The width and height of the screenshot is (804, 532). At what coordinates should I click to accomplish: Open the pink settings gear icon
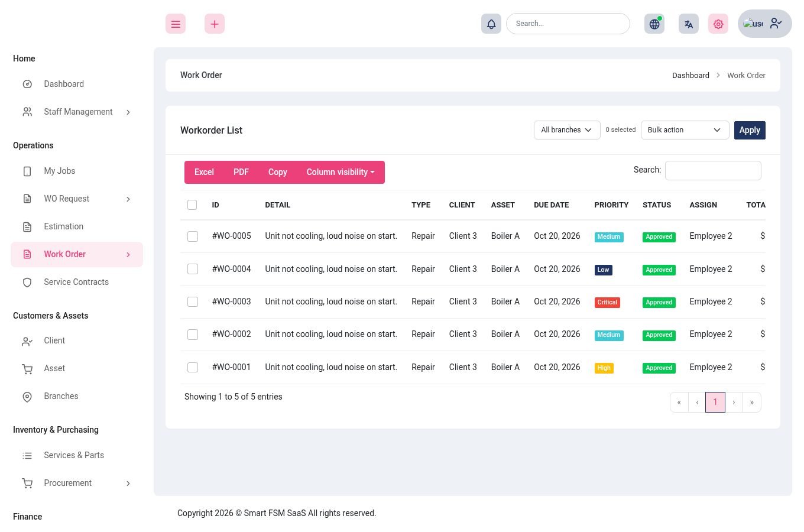point(718,24)
